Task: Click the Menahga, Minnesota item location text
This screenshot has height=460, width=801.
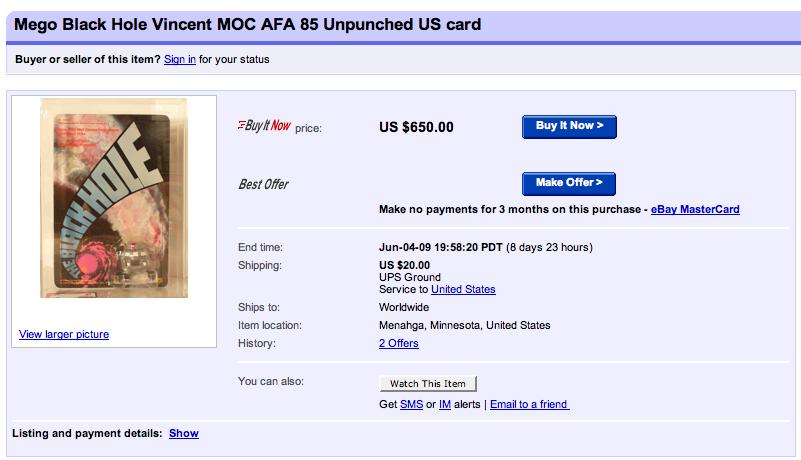Action: (x=465, y=325)
